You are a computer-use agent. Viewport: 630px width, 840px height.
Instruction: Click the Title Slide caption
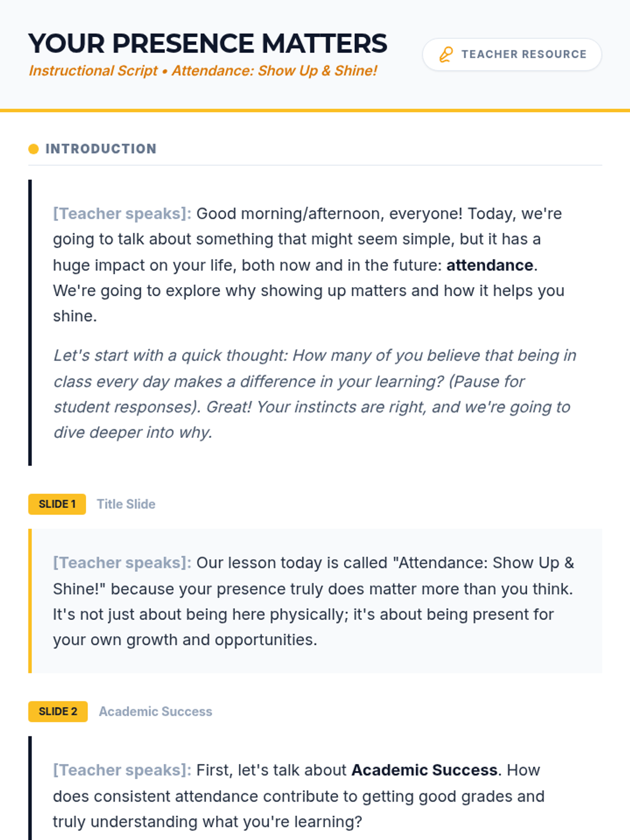tap(126, 504)
